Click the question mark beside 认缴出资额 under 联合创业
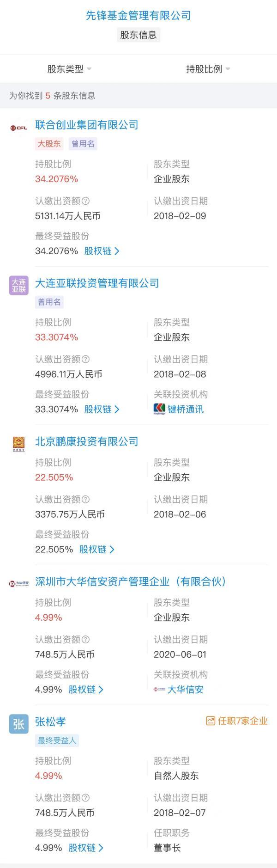The image size is (277, 868). (x=85, y=201)
